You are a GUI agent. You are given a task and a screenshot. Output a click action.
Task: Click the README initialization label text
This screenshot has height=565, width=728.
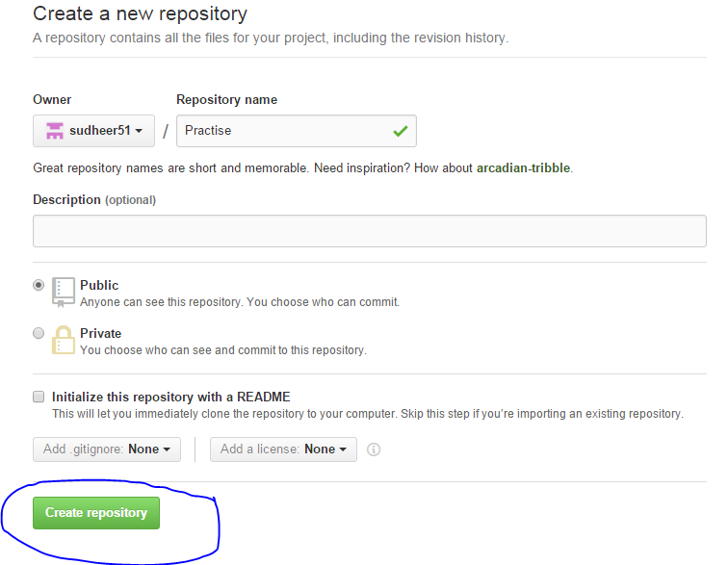[170, 397]
